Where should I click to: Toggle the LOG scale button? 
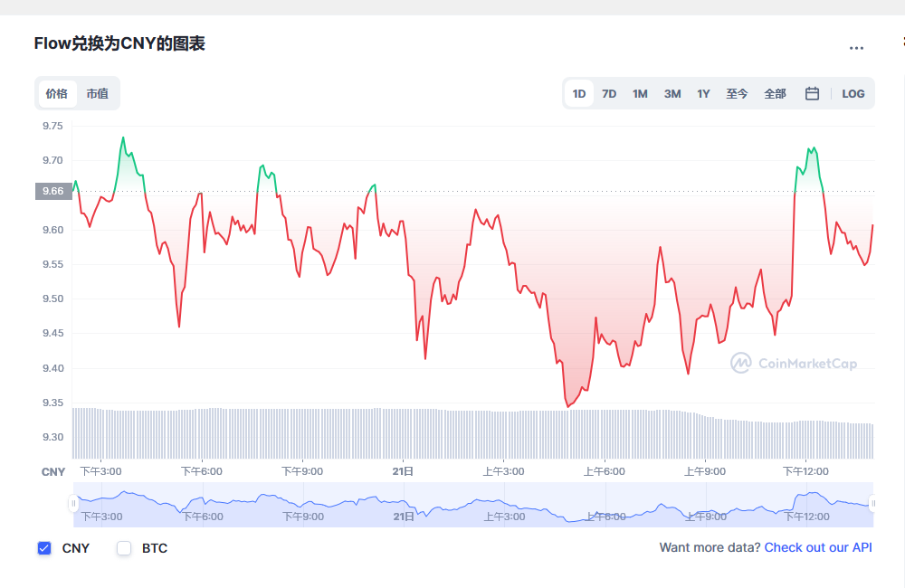[x=853, y=93]
